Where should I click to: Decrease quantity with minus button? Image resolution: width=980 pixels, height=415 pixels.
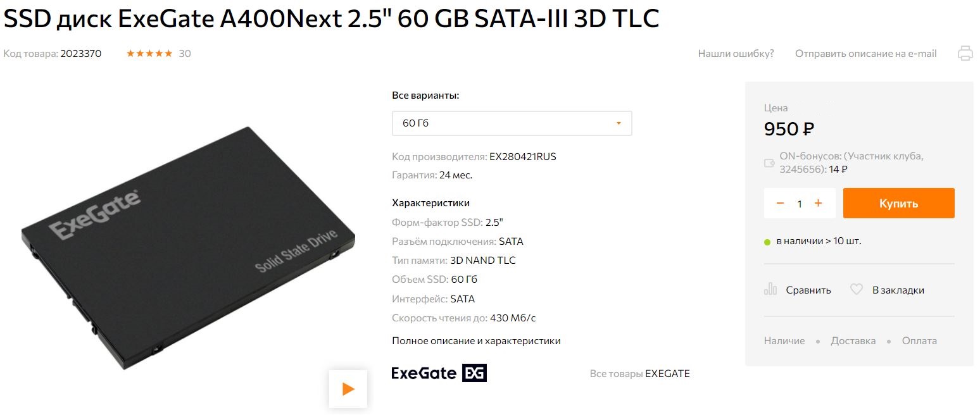[x=780, y=203]
